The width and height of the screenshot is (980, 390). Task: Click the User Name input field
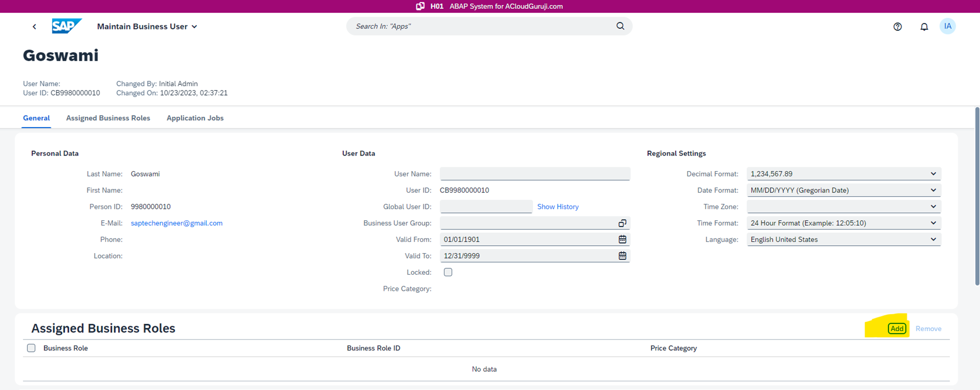[534, 174]
